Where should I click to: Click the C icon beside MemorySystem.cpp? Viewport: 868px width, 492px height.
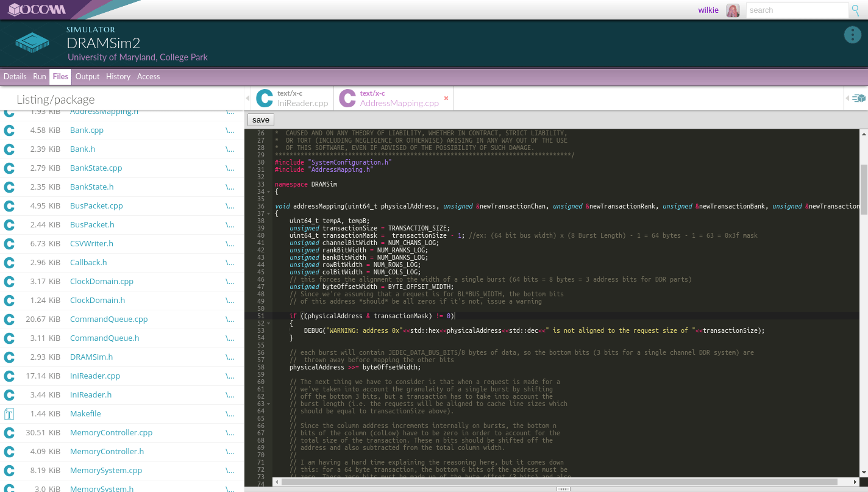(x=9, y=470)
